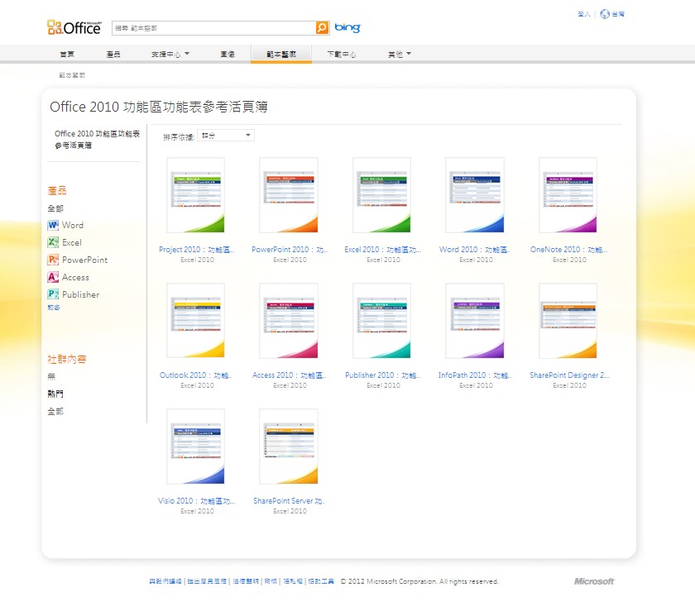The width and height of the screenshot is (695, 616).
Task: Click the 協助工具 footer link
Action: click(321, 581)
